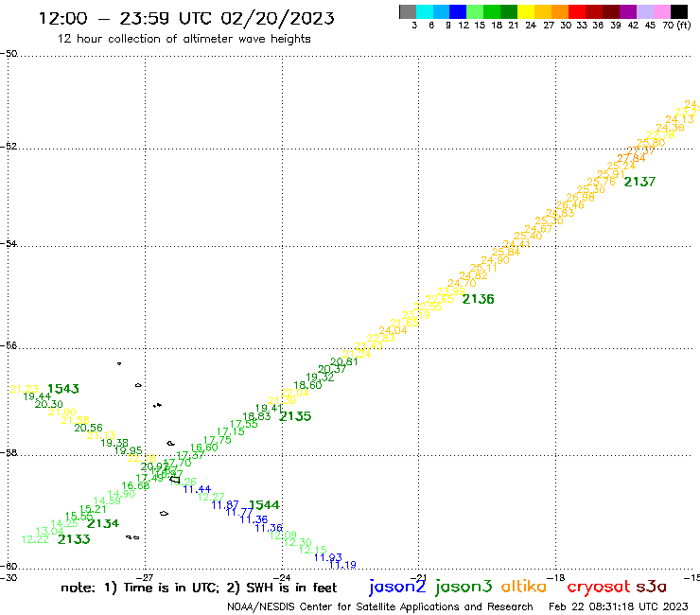Click wave height value 12.22
Viewport: 700px width, 615px height.
[x=35, y=539]
